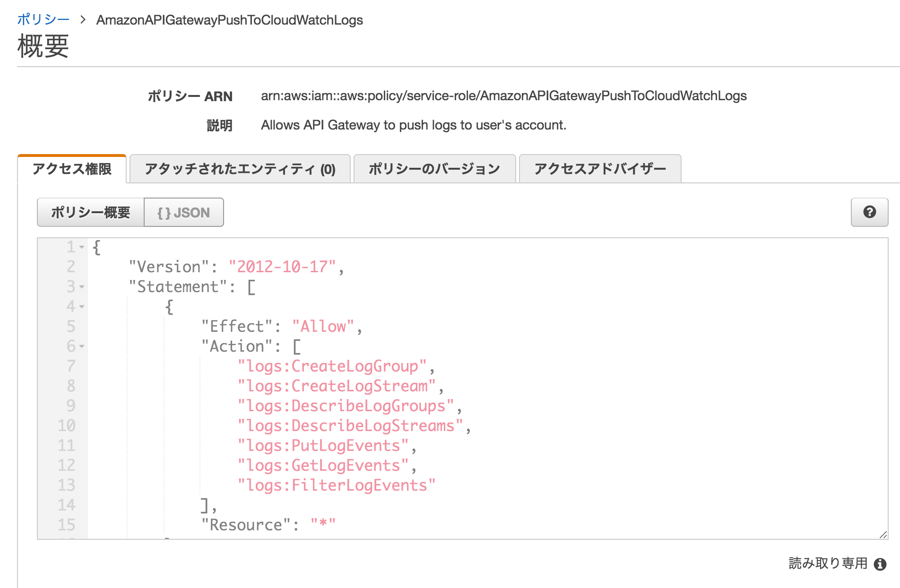Screen dimensions: 900x588
Task: Open the アクセスアドバイザー tab
Action: coord(600,169)
